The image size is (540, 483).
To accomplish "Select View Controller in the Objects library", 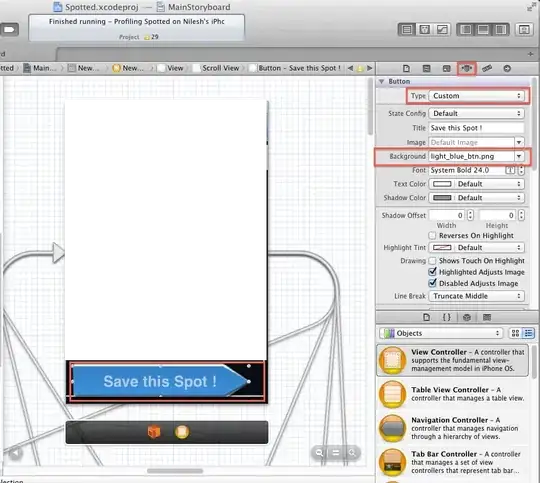I will pyautogui.click(x=453, y=360).
